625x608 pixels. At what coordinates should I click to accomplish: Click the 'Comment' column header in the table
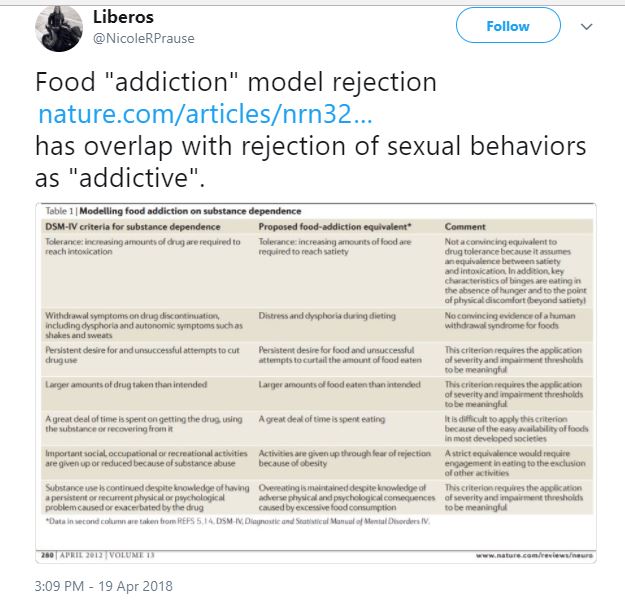[x=465, y=226]
